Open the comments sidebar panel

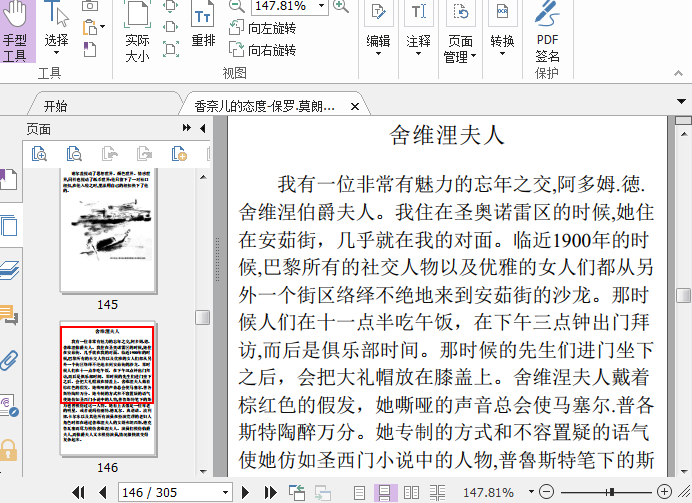coord(9,315)
